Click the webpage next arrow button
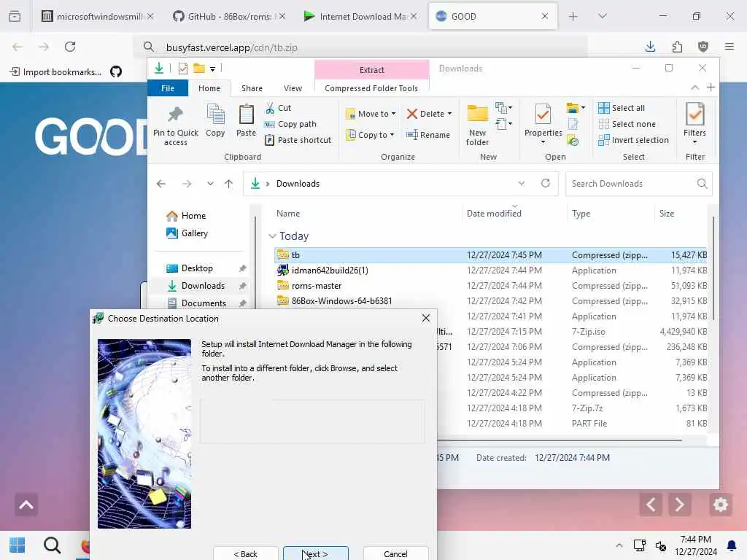Image resolution: width=747 pixels, height=560 pixels. click(x=679, y=504)
